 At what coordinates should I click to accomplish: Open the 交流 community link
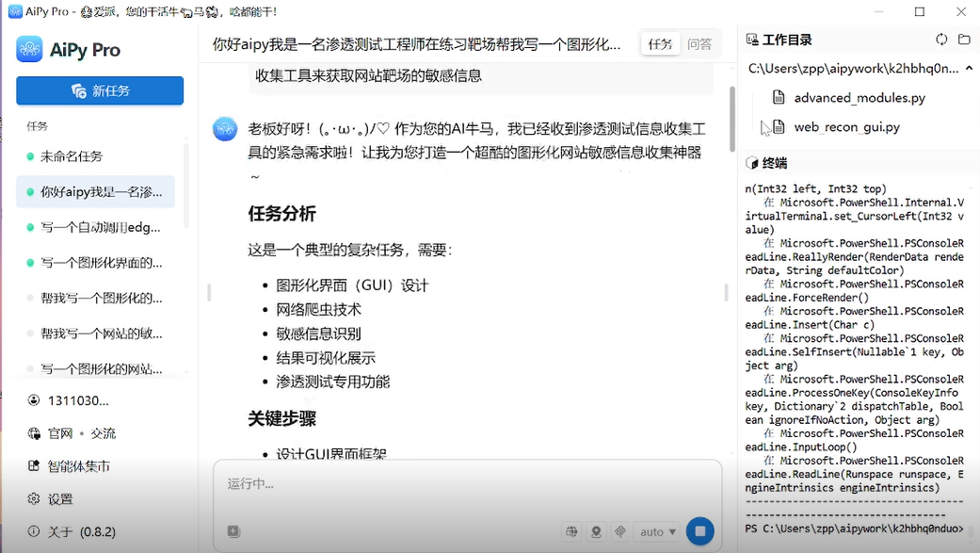[x=104, y=433]
